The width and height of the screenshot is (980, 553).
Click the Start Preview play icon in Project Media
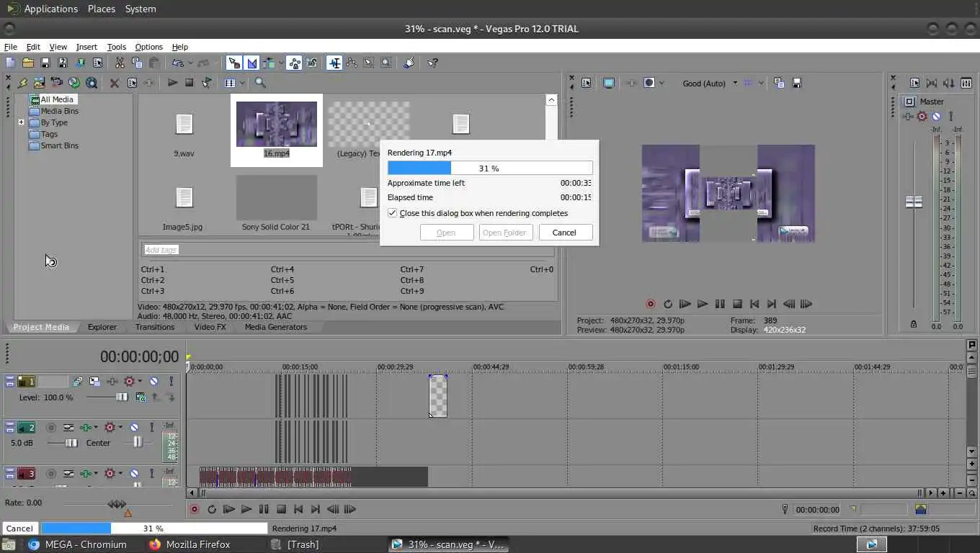point(172,83)
